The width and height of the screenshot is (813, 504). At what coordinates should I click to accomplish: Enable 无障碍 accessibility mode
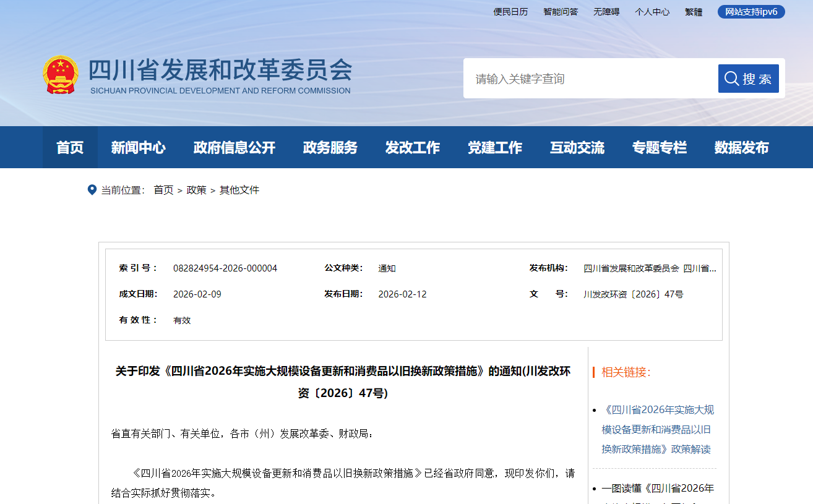click(x=606, y=12)
